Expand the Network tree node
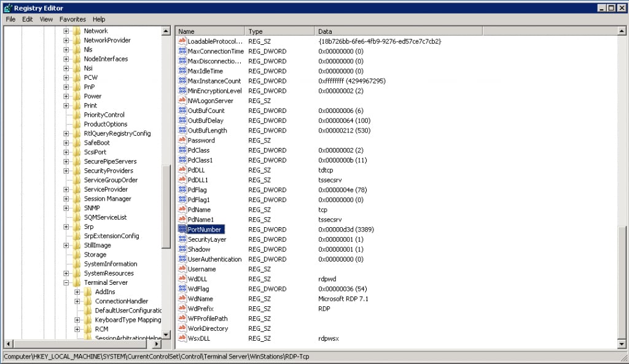This screenshot has width=629, height=364. pos(67,31)
